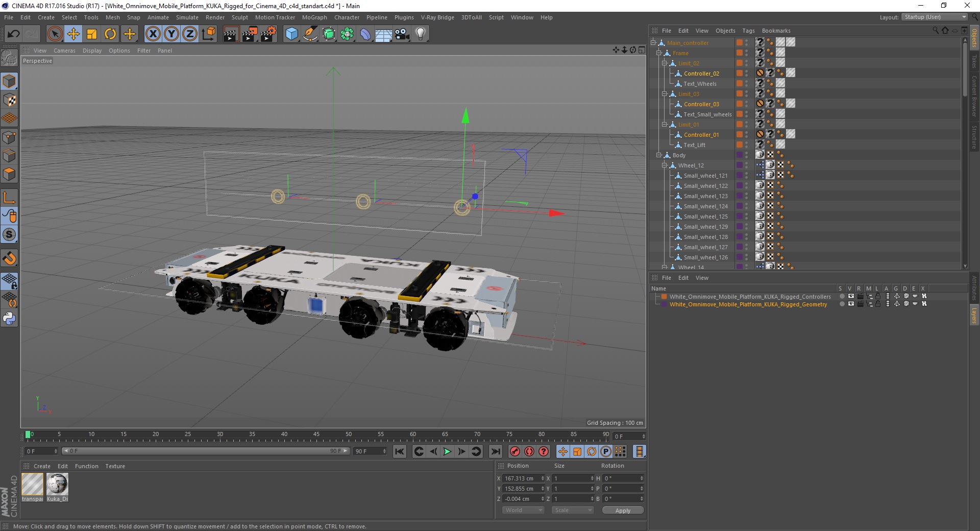Play the animation forward
The height and width of the screenshot is (531, 980).
[x=447, y=451]
